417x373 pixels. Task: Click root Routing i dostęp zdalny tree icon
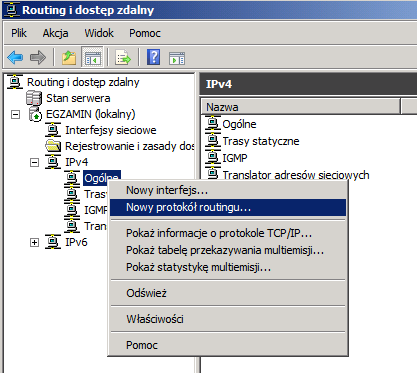click(15, 82)
